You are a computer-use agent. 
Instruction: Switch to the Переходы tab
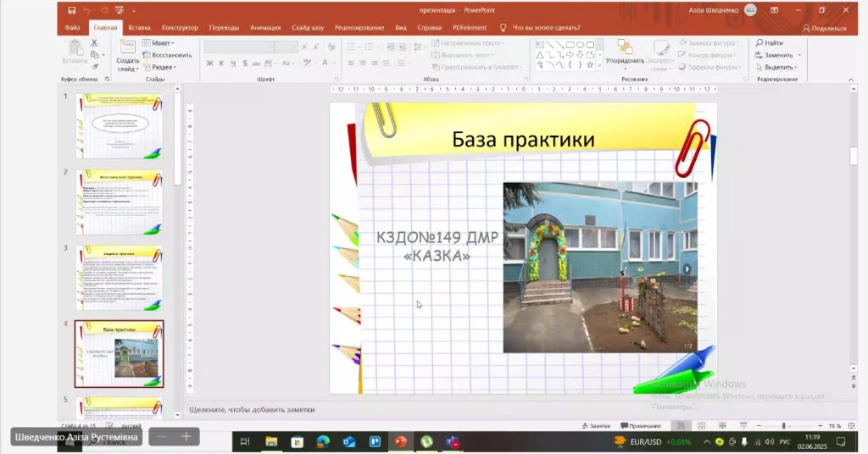coord(224,28)
